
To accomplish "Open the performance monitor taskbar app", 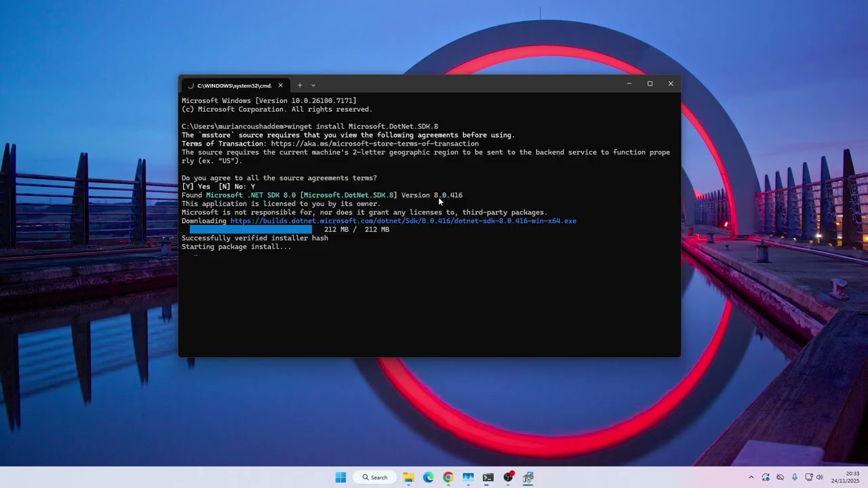I will pyautogui.click(x=468, y=477).
